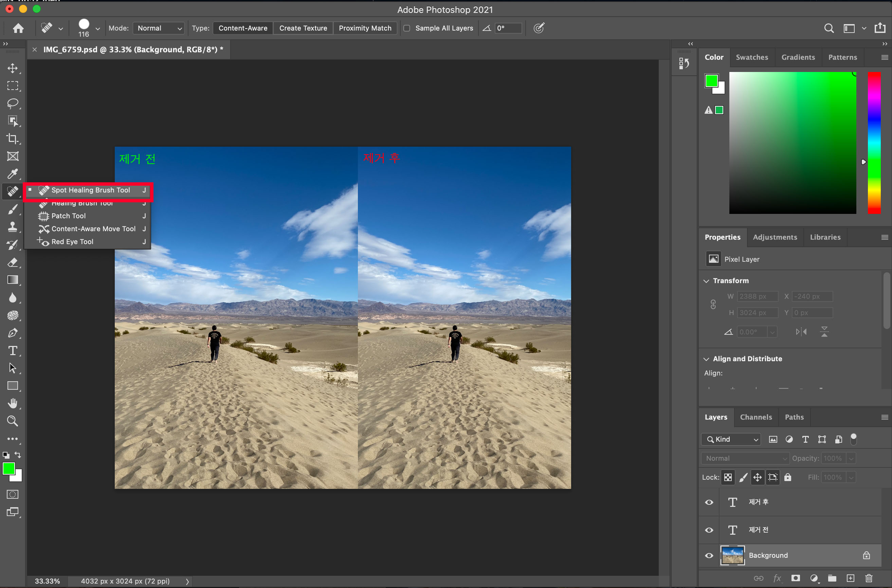Click the delete layer trash icon
This screenshot has height=588, width=892.
point(869,578)
